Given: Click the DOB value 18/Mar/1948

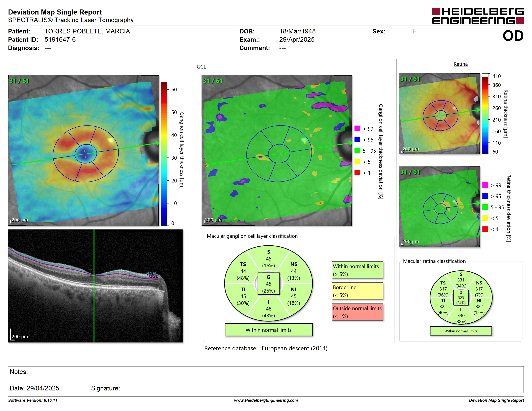Looking at the screenshot, I should [x=297, y=31].
